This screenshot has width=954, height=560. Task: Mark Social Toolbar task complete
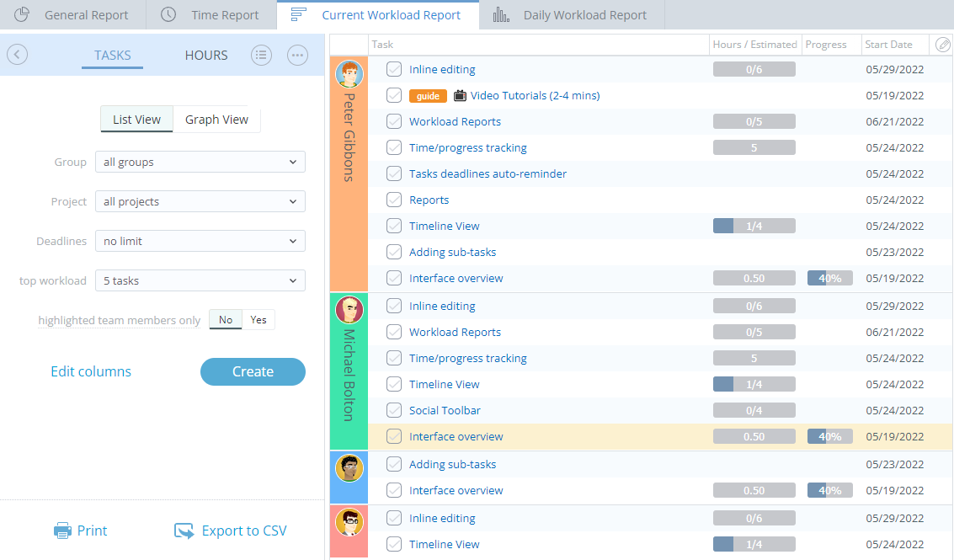point(394,410)
